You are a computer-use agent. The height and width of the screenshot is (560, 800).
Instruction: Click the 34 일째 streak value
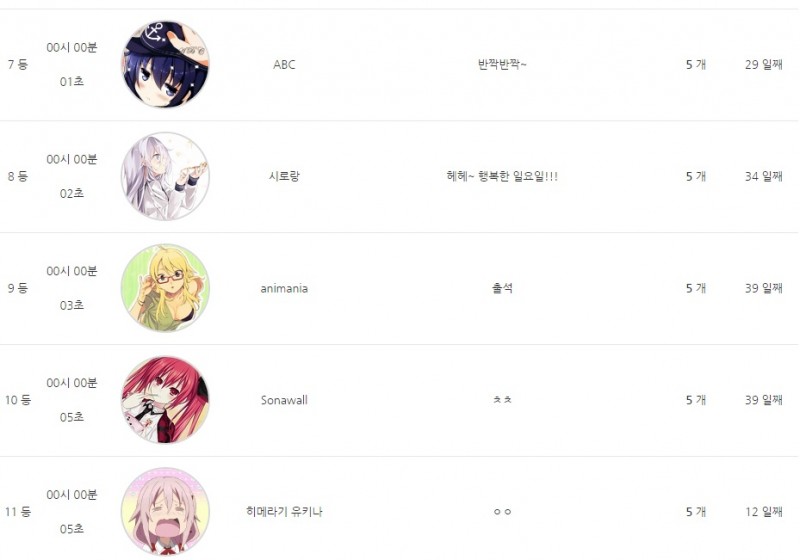click(763, 176)
